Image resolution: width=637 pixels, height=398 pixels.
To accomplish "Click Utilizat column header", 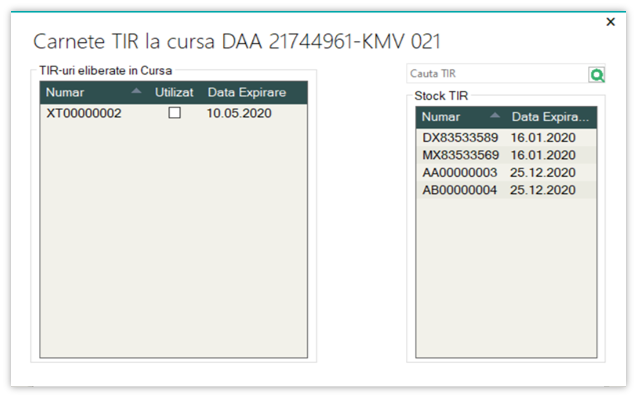I will click(x=174, y=93).
